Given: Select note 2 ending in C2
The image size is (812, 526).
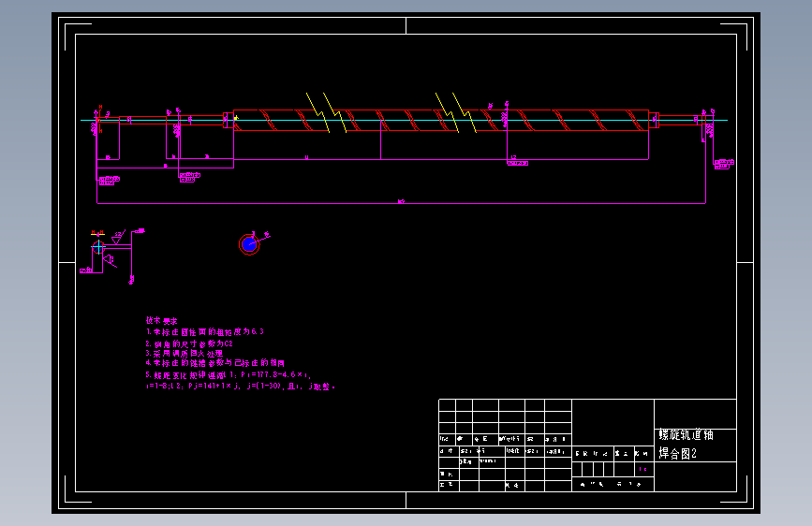Looking at the screenshot, I should pos(189,343).
